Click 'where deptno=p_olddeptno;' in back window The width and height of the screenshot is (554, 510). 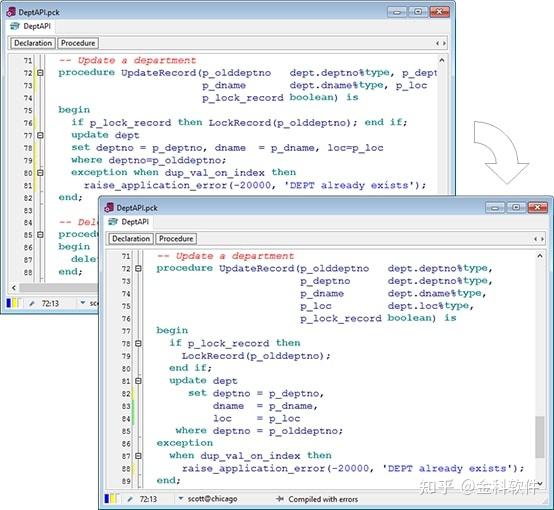(x=148, y=160)
